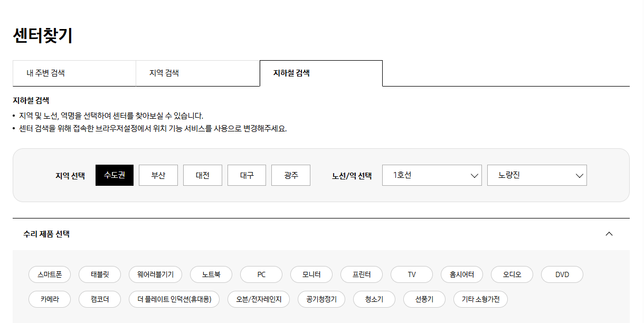Image resolution: width=644 pixels, height=323 pixels.
Task: Select the 대구 region
Action: 246,175
